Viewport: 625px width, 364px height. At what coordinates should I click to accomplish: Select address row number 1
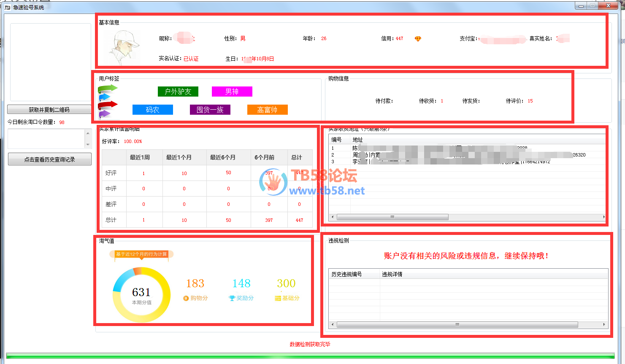[467, 148]
